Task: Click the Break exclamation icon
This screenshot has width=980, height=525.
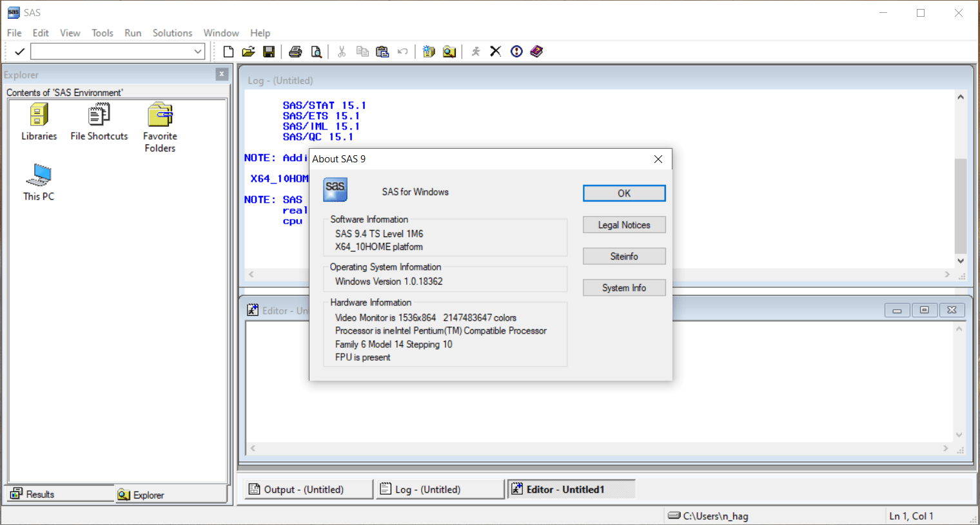Action: pyautogui.click(x=516, y=52)
